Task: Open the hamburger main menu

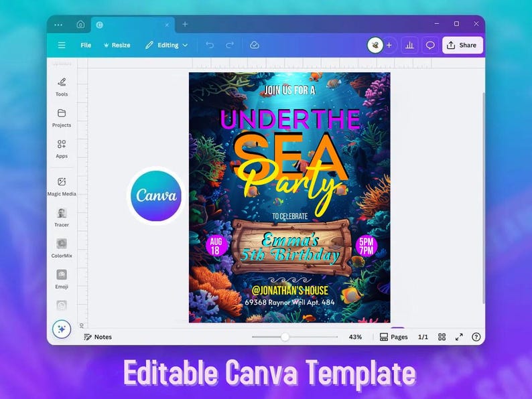Action: tap(62, 45)
